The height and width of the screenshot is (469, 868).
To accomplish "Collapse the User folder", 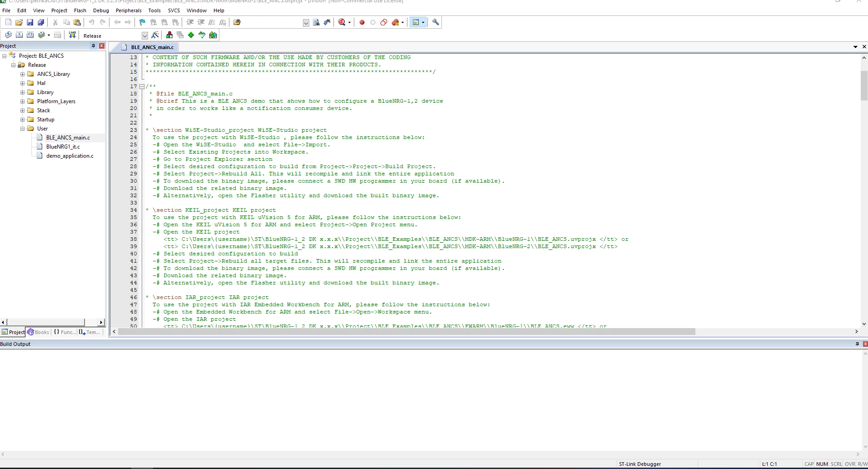I will pyautogui.click(x=22, y=129).
